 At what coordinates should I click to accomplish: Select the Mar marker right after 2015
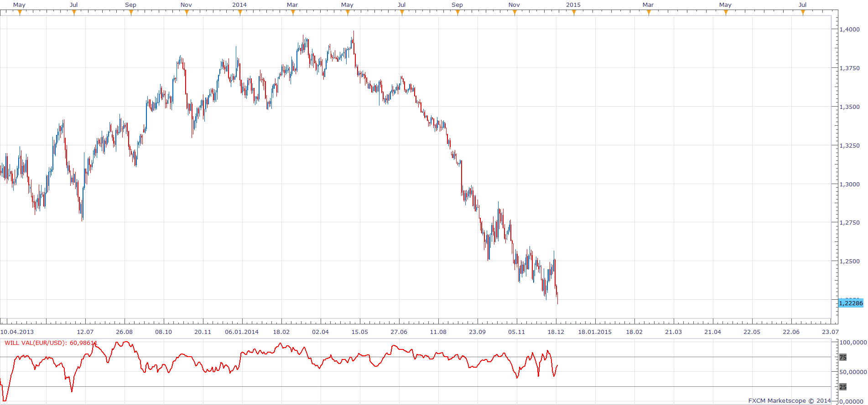[649, 12]
